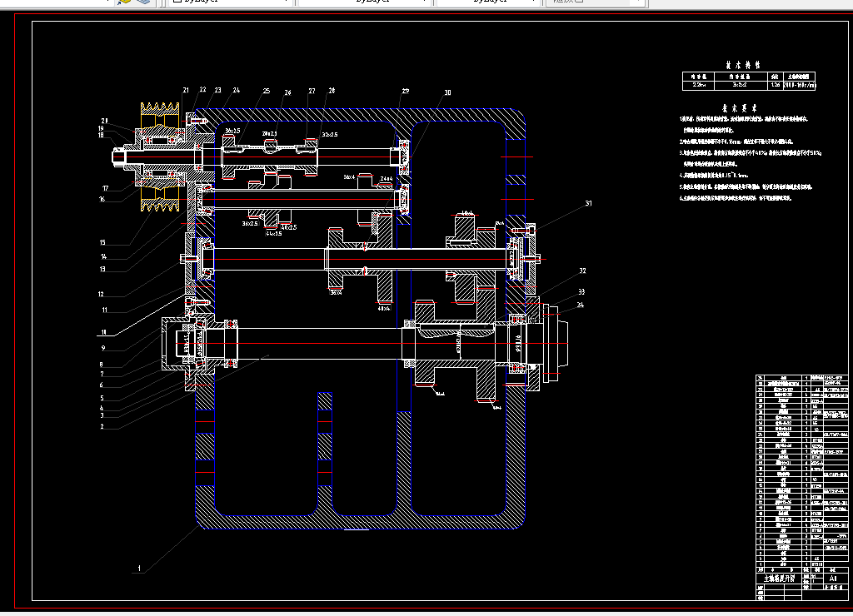853x616 pixels.
Task: Click part balloon number 31
Action: pyautogui.click(x=588, y=203)
